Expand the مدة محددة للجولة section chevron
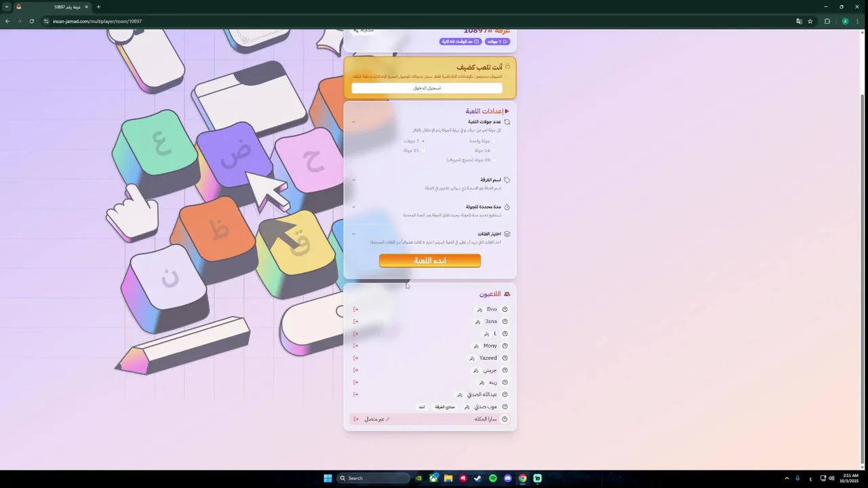The width and height of the screenshot is (868, 488). tap(353, 207)
